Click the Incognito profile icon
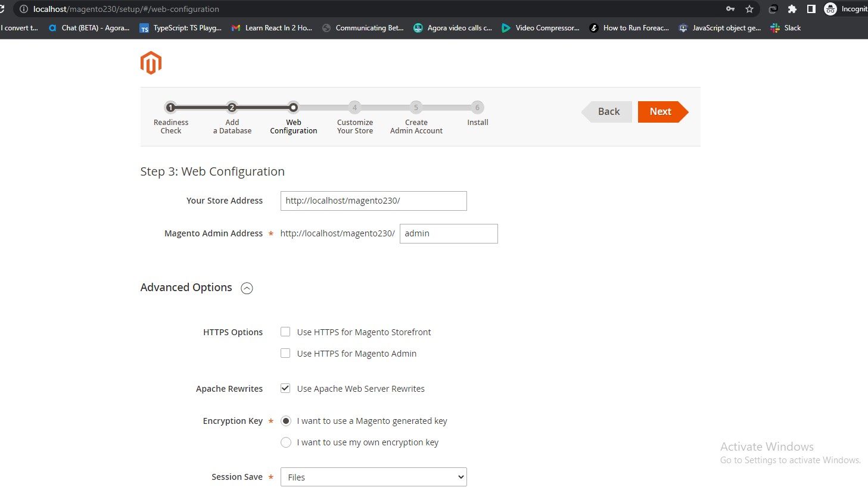The width and height of the screenshot is (868, 487). click(x=831, y=9)
